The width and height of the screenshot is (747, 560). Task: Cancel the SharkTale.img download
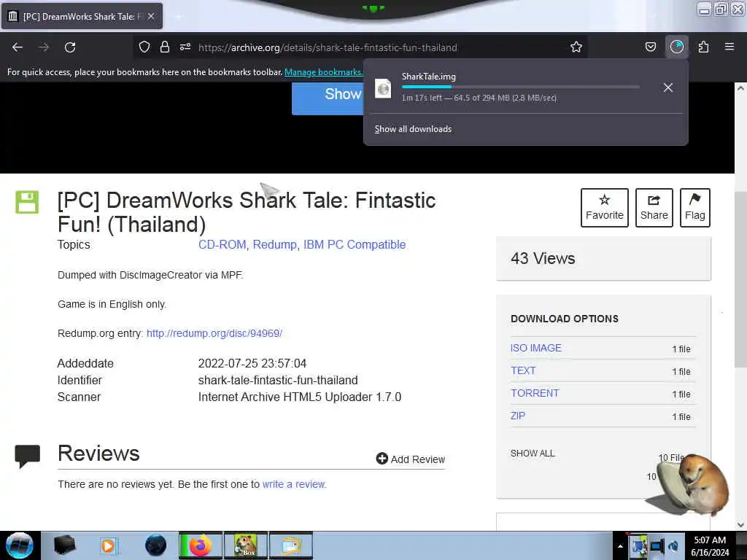tap(668, 87)
